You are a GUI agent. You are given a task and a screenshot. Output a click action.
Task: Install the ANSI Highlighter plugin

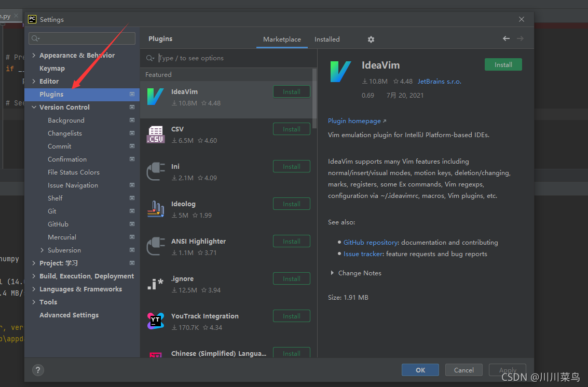pos(291,242)
